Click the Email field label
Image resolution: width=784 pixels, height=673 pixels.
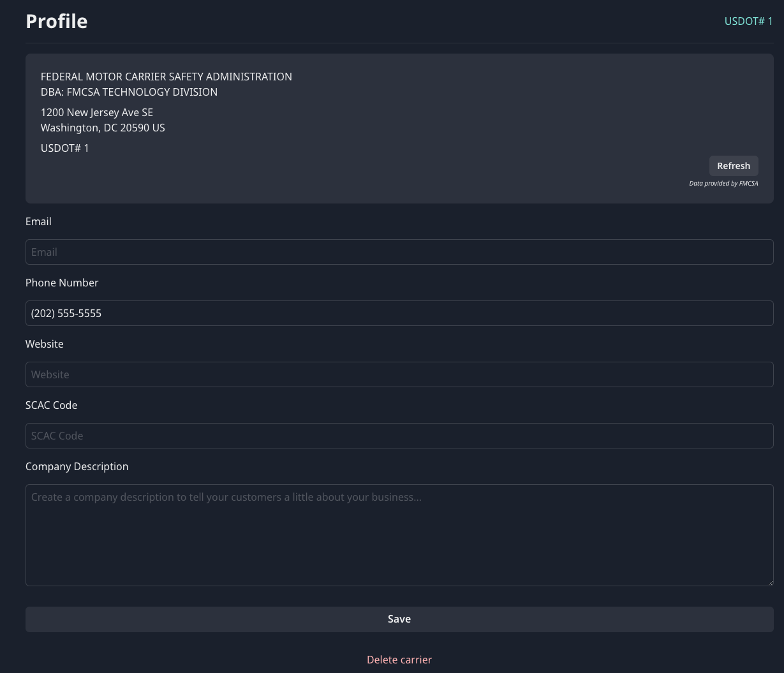(x=38, y=221)
